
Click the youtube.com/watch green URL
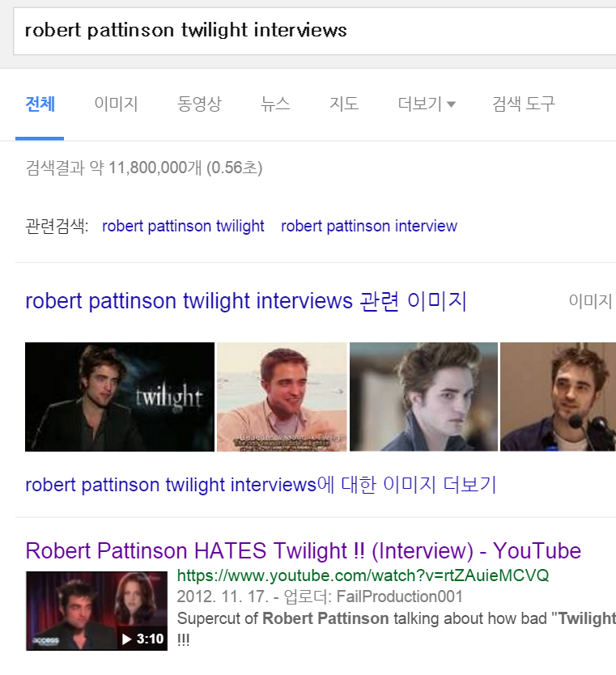coord(363,575)
